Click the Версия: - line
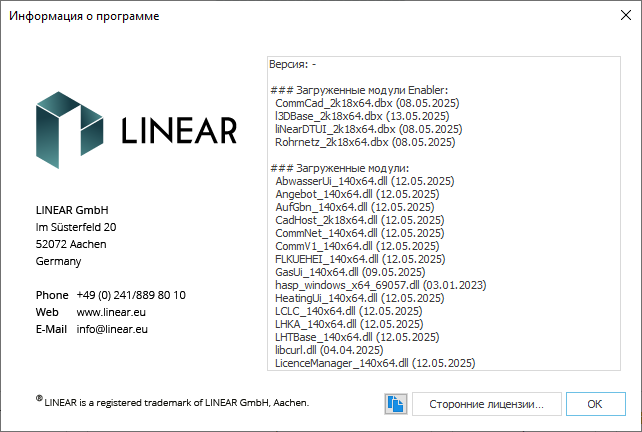 [x=293, y=64]
